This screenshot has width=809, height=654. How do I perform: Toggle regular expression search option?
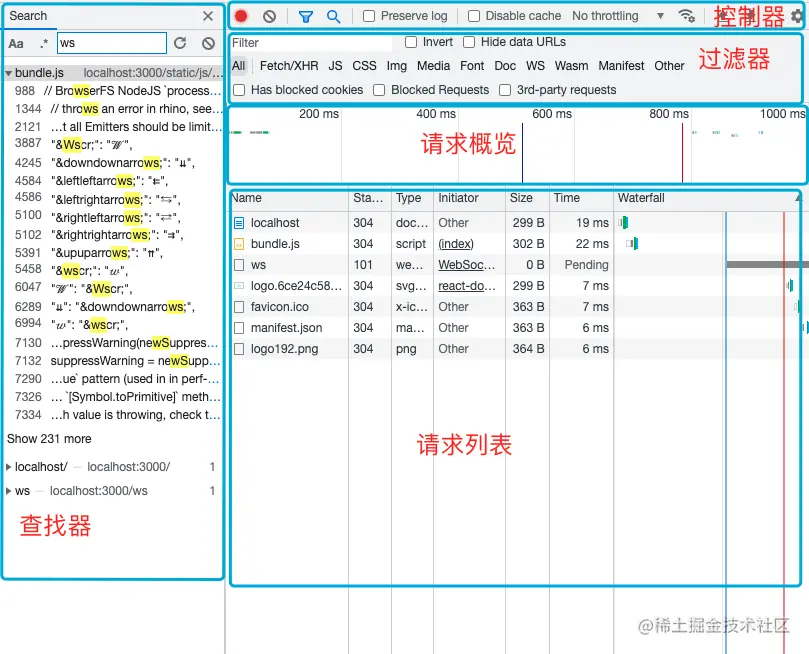pyautogui.click(x=44, y=44)
